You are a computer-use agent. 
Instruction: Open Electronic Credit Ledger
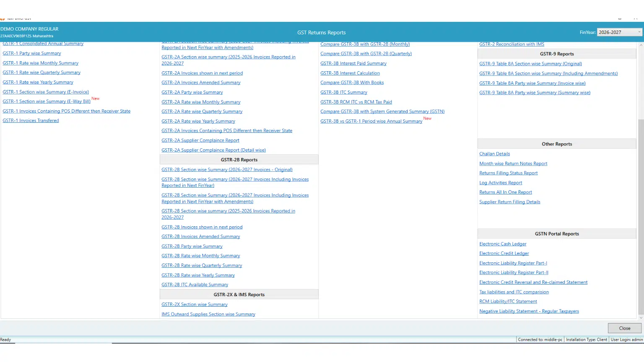point(504,253)
